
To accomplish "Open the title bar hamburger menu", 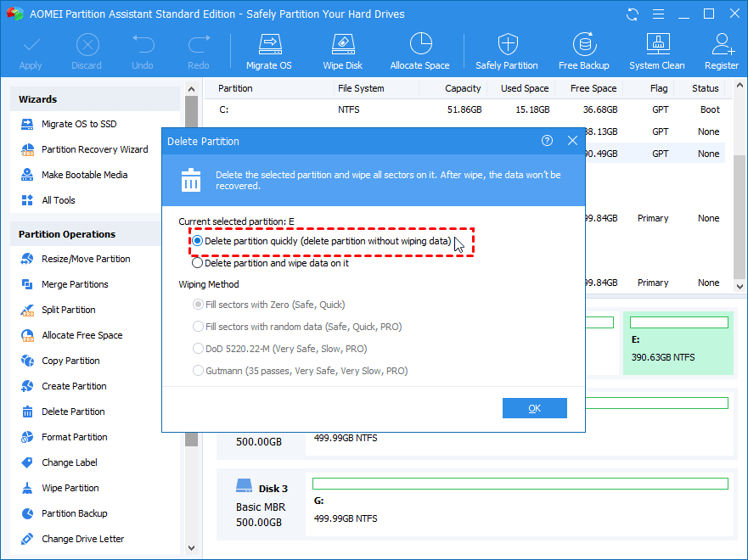I will pos(657,14).
